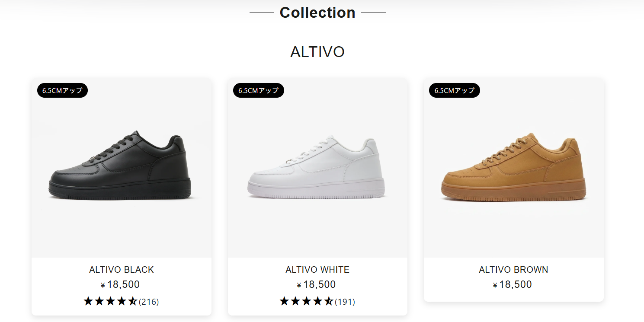Viewport: 644px width, 322px height.
Task: Click ALTIVO BLACK price ¥18,500
Action: point(121,284)
